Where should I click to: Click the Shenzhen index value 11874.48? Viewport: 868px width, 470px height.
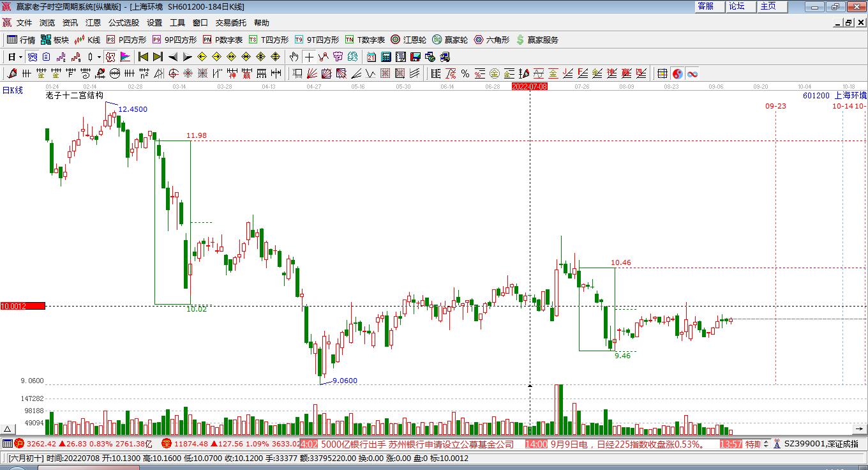pyautogui.click(x=191, y=444)
